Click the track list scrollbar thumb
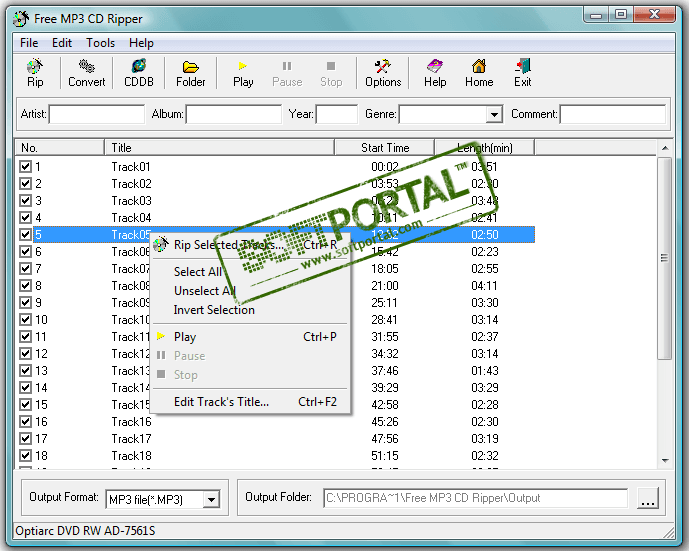Image resolution: width=689 pixels, height=551 pixels. [665, 258]
